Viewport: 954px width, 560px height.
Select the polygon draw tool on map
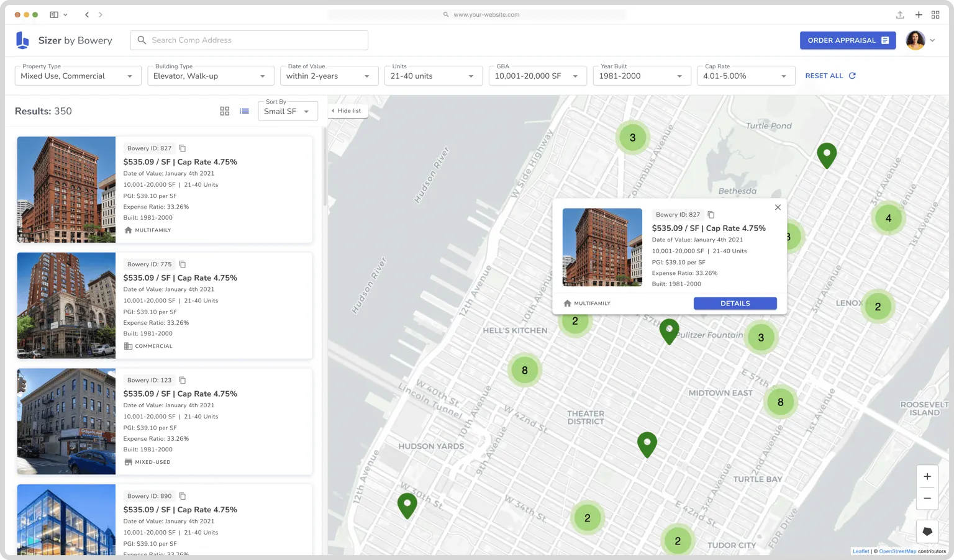pyautogui.click(x=927, y=531)
